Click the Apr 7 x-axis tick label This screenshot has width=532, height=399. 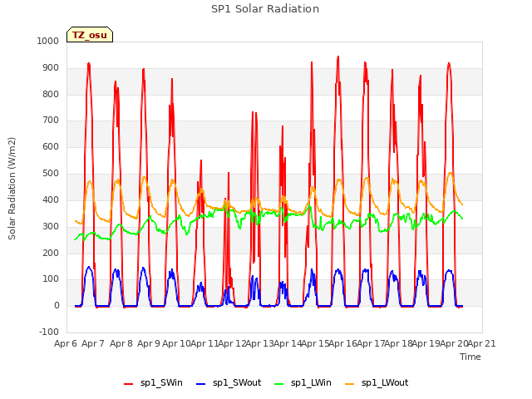click(x=93, y=343)
